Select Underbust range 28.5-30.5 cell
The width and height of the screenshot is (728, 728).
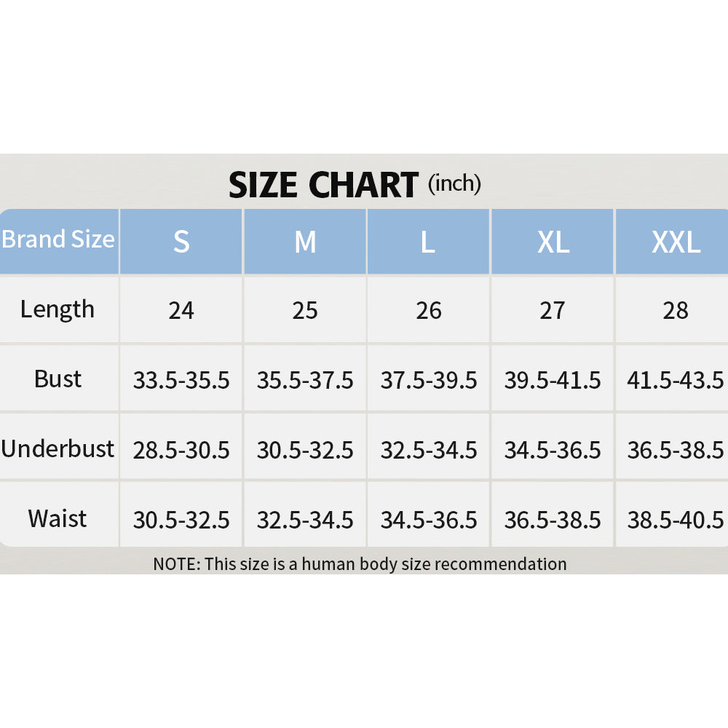point(181,450)
